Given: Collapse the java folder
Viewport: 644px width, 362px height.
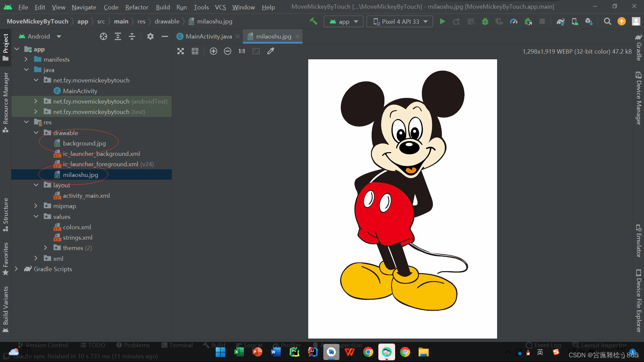Looking at the screenshot, I should (x=26, y=70).
